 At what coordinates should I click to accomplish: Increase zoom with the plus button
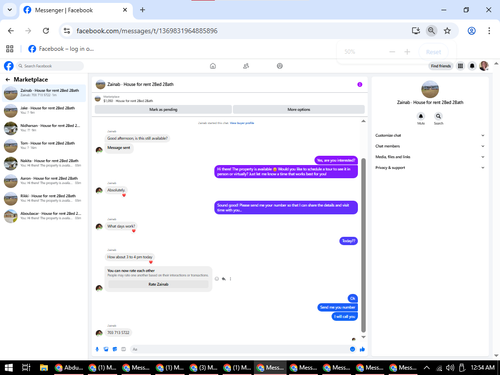tap(407, 52)
